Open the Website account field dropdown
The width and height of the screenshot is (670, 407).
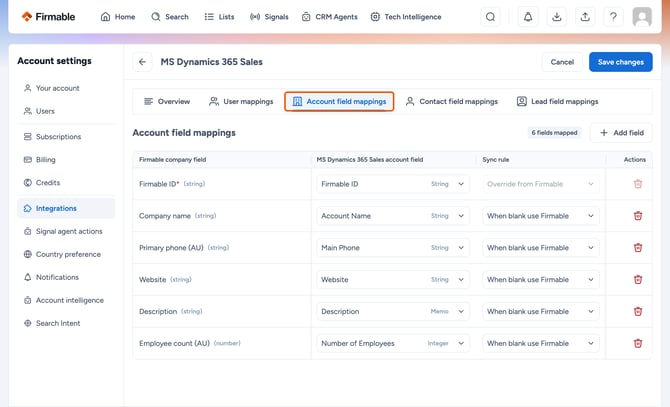coord(393,280)
